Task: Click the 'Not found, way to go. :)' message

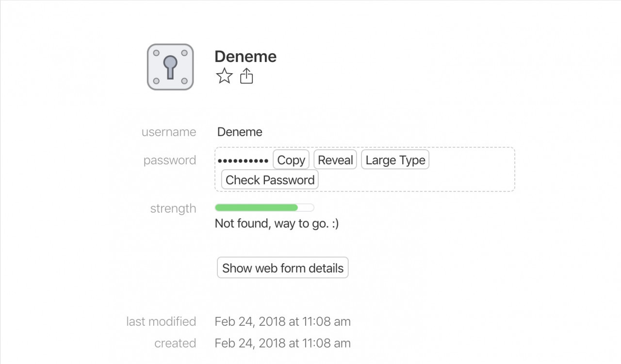Action: 277,223
